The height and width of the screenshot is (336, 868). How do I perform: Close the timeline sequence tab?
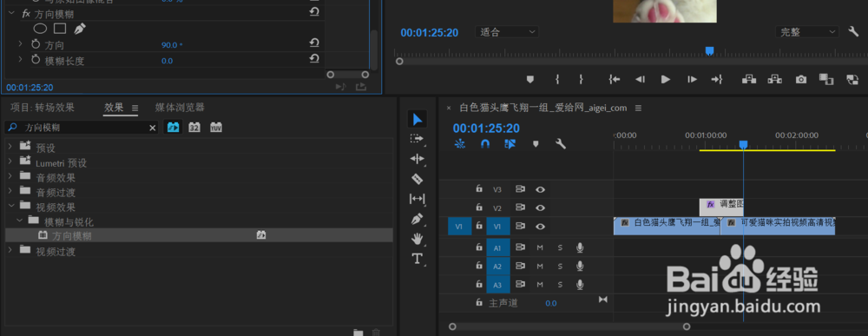pyautogui.click(x=449, y=108)
